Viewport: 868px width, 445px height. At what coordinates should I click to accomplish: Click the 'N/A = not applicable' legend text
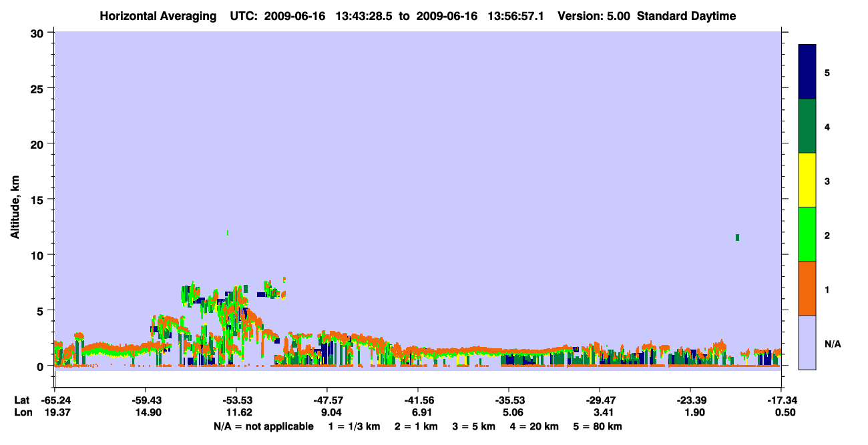click(263, 426)
